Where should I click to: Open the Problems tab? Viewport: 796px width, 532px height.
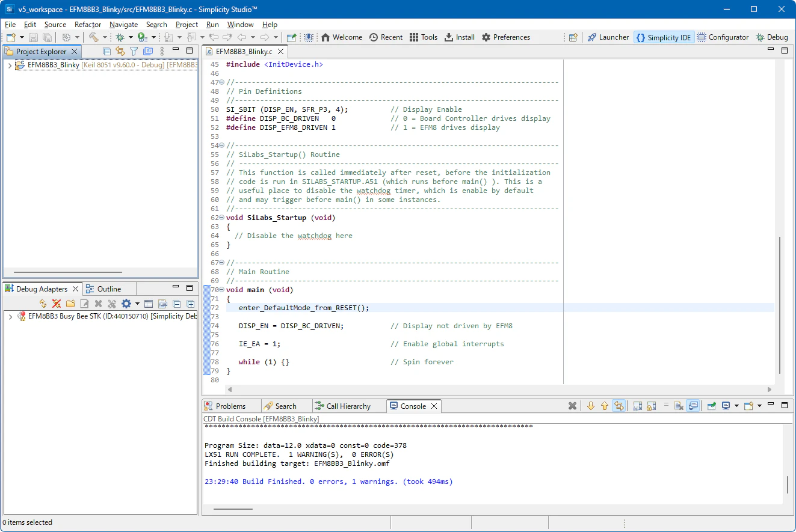coord(225,406)
